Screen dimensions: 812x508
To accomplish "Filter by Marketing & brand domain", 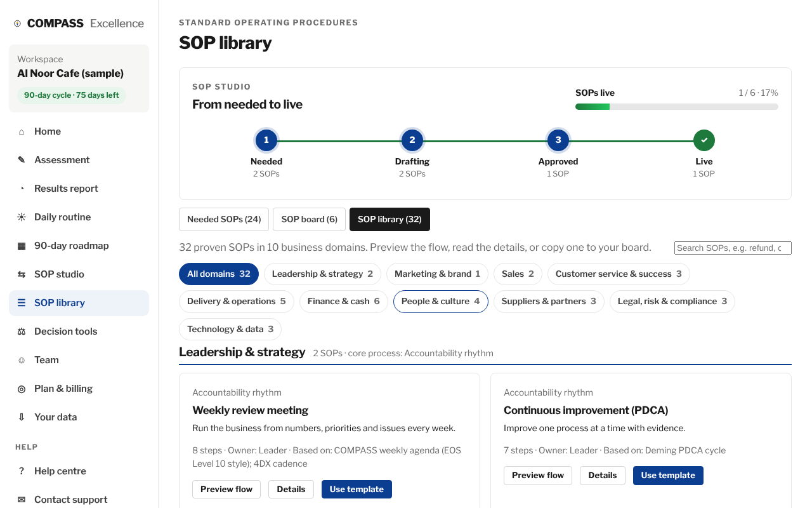I will point(437,274).
